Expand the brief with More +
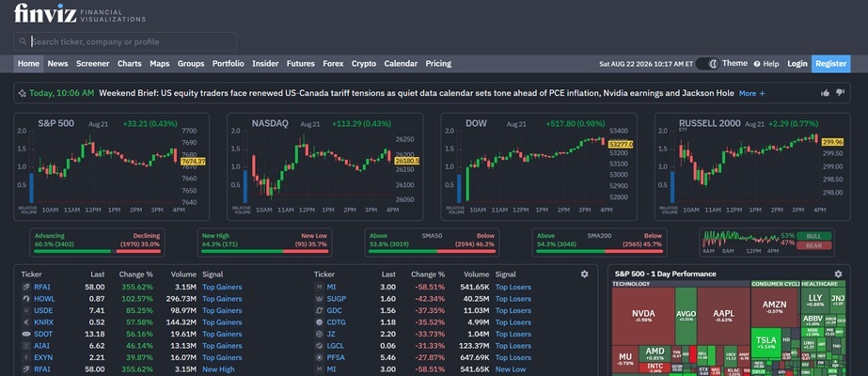The height and width of the screenshot is (376, 868). [751, 93]
